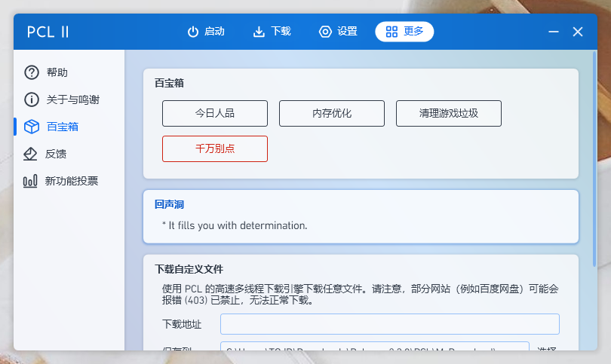The height and width of the screenshot is (364, 611).
Task: Click the bar chart voting icon
Action: click(30, 181)
